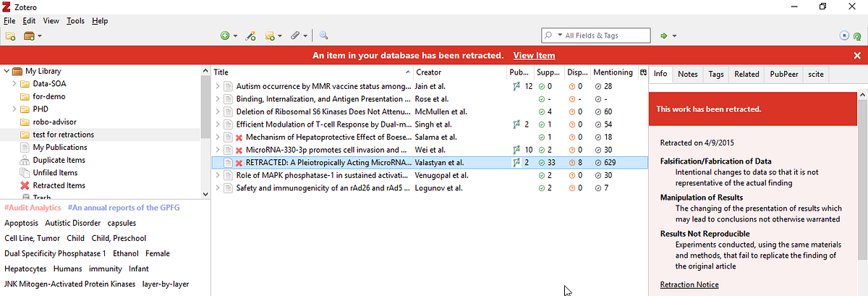Filter by Dual Specificity Phosphatase 1 tag

pos(55,253)
